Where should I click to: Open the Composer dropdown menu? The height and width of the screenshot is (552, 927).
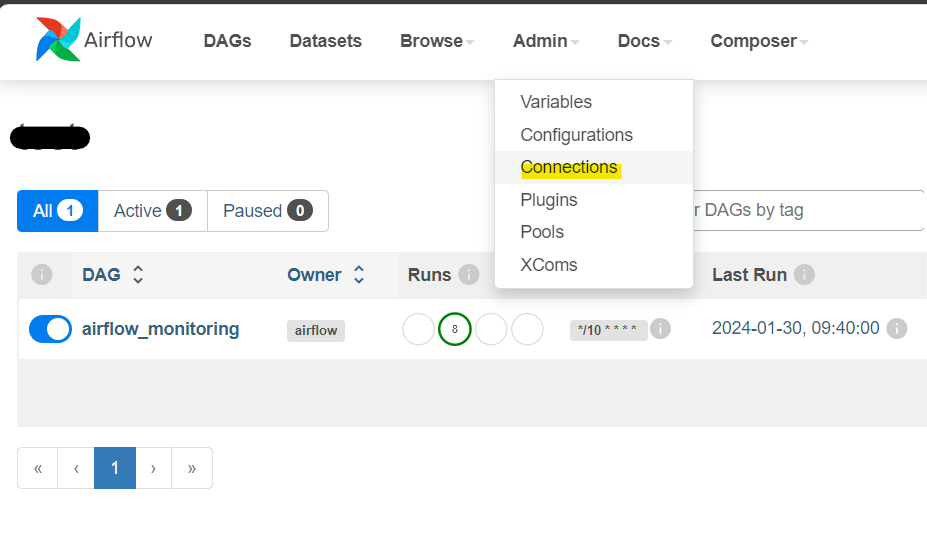[x=758, y=41]
